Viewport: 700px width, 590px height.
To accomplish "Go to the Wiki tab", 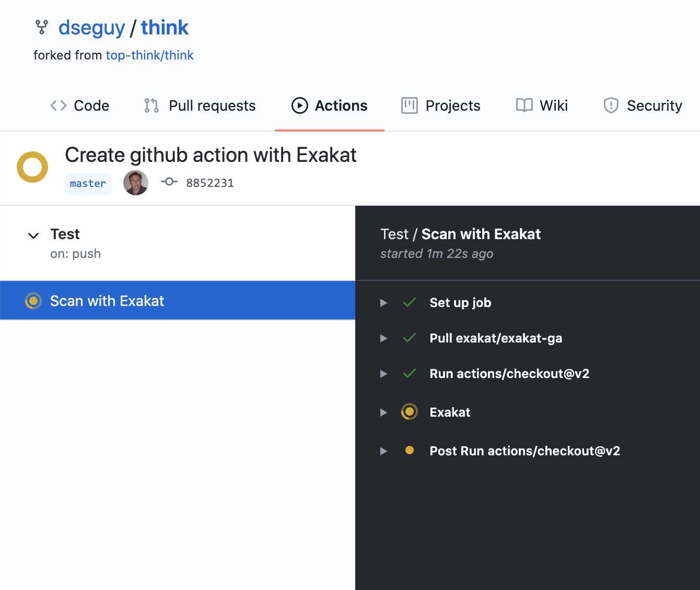I will (542, 105).
